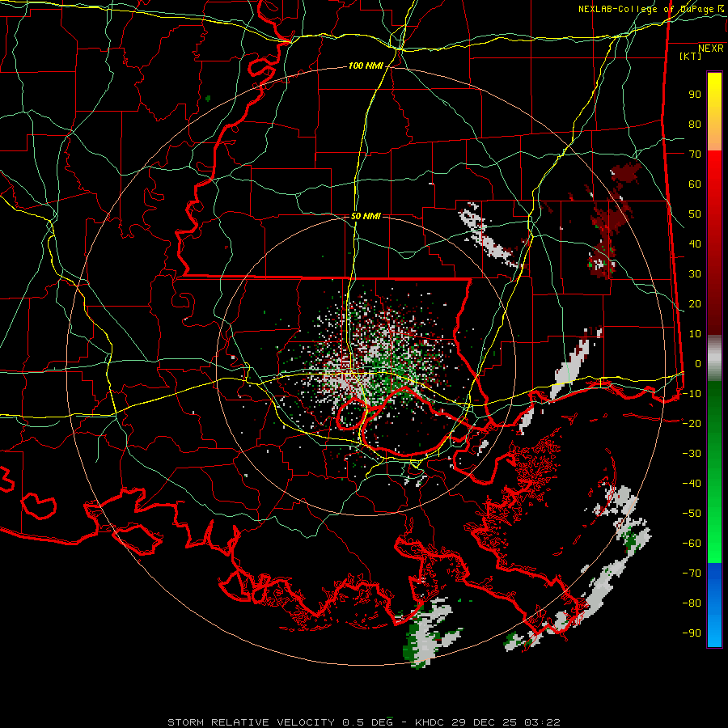Click the positive 40 scale value

[695, 244]
